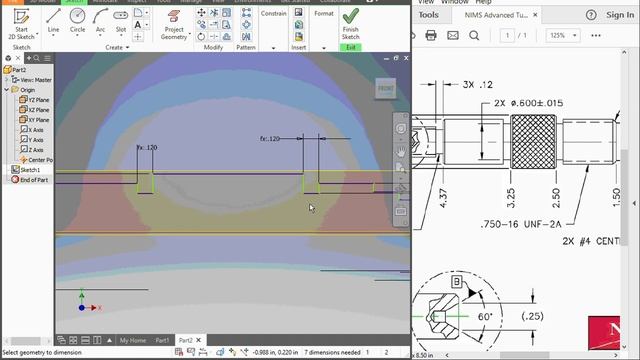Click the Offset tool in Modify panel
Viewport: 640px width, 360px height.
pyautogui.click(x=227, y=36)
